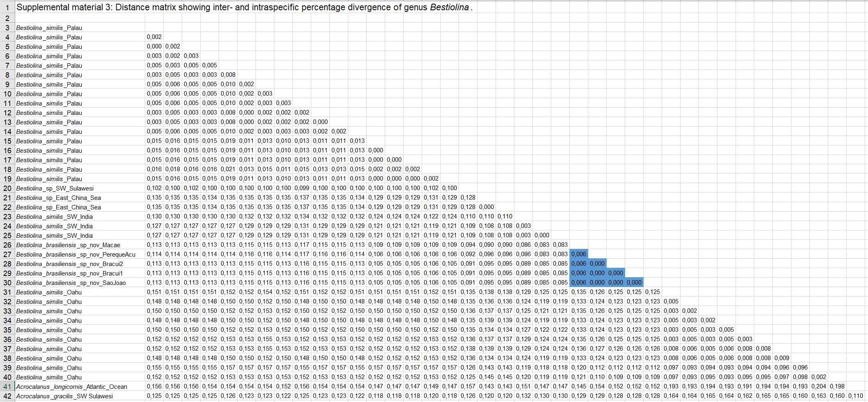Click row header 3
The width and height of the screenshot is (868, 402).
(7, 28)
